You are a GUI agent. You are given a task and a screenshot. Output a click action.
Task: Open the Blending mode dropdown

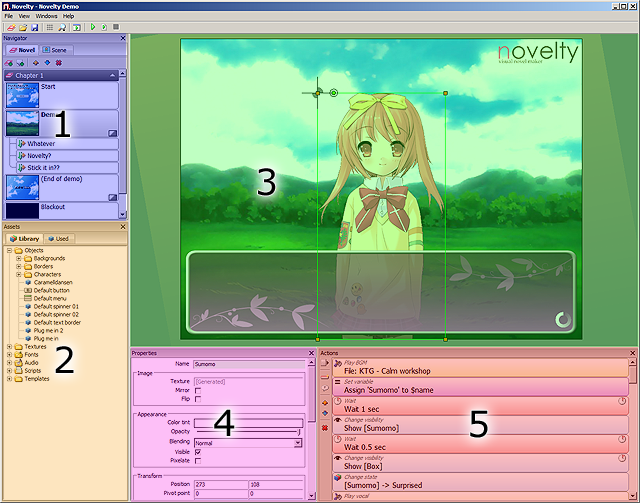pyautogui.click(x=298, y=443)
